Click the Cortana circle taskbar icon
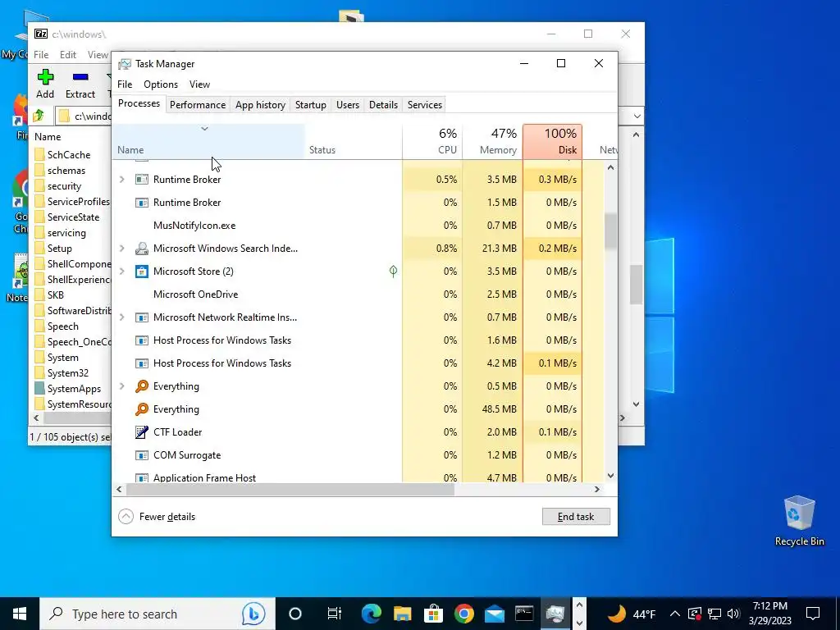The height and width of the screenshot is (630, 840). (x=295, y=614)
